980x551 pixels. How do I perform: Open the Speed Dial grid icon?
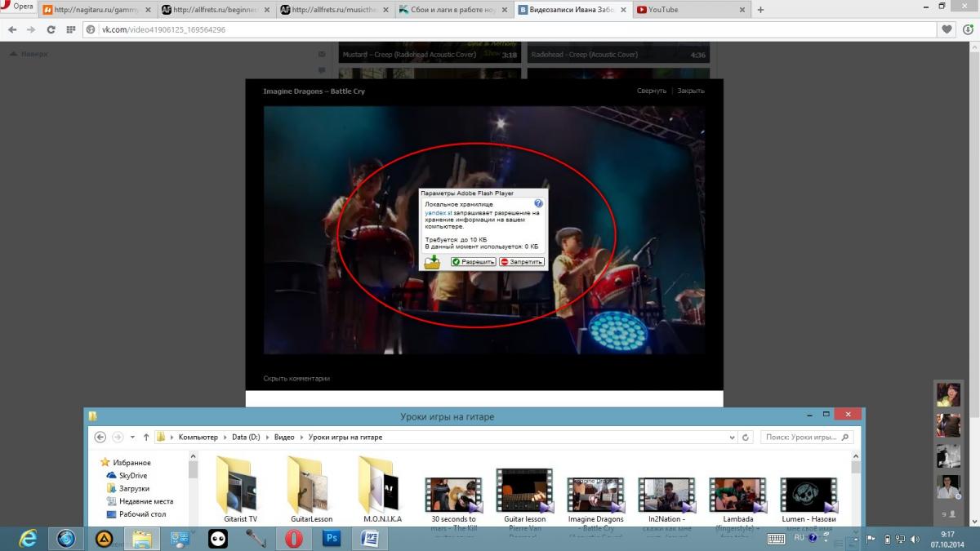69,29
